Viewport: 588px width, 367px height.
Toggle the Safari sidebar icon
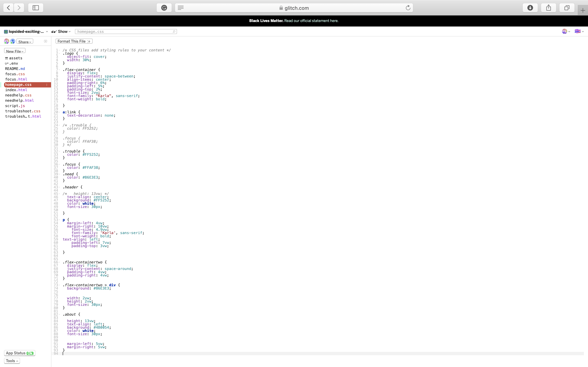36,8
